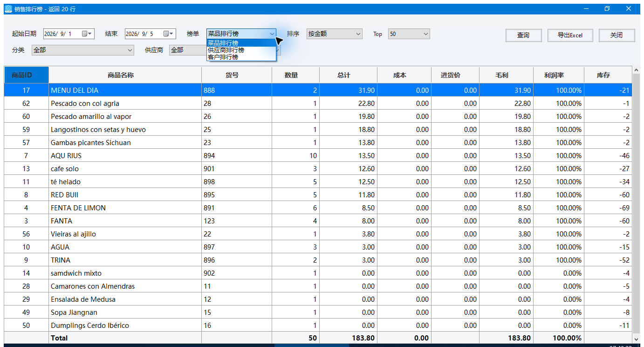Click the 毛利 column header
Screen dimensions: 644x347
pos(506,75)
